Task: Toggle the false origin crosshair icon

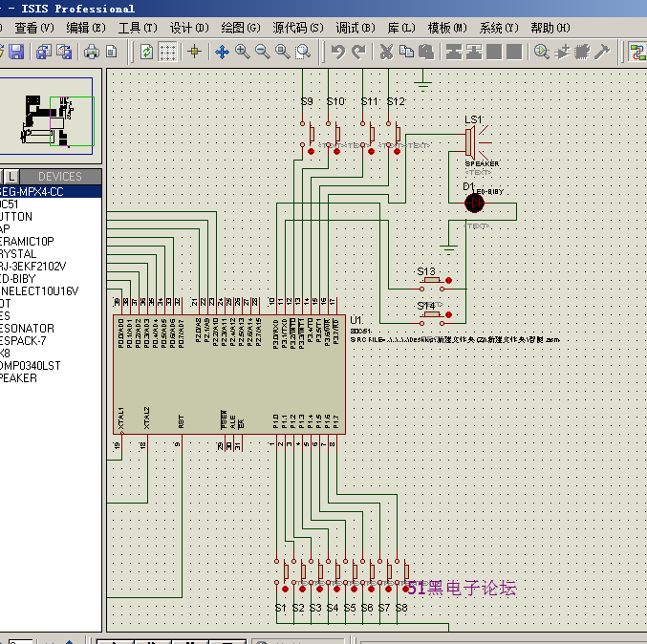Action: point(195,52)
